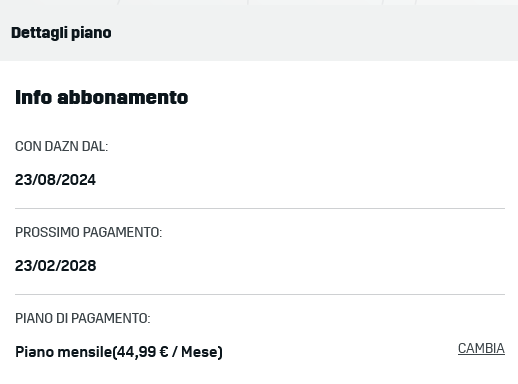Click the CAMBIA link to change plan
Screen dimensions: 518x384
(x=481, y=348)
